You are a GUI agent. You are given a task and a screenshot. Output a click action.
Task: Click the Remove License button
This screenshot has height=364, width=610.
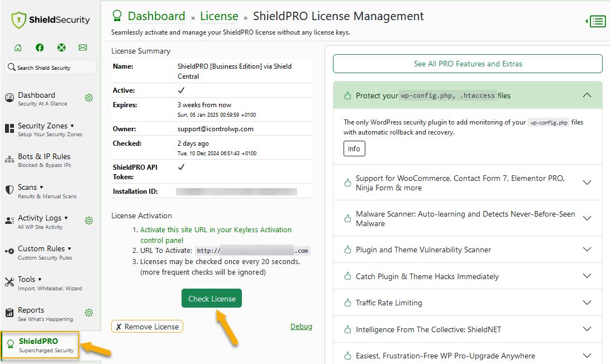[x=147, y=327]
